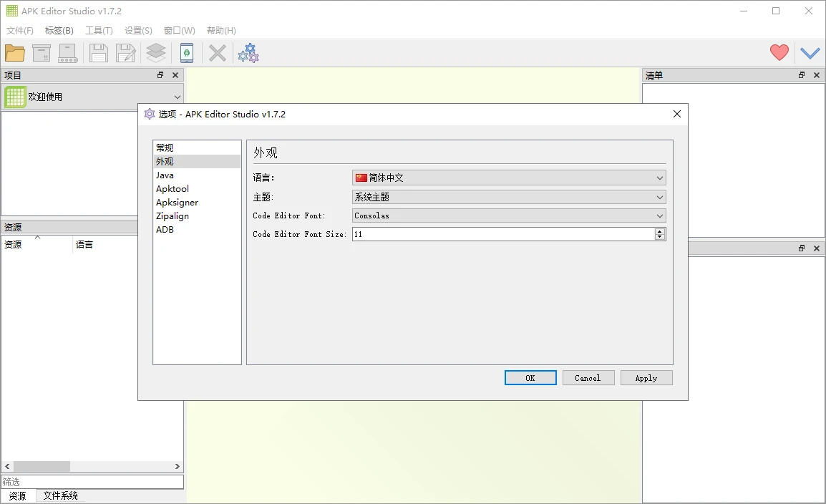Click the Save APK box icon

coord(42,53)
